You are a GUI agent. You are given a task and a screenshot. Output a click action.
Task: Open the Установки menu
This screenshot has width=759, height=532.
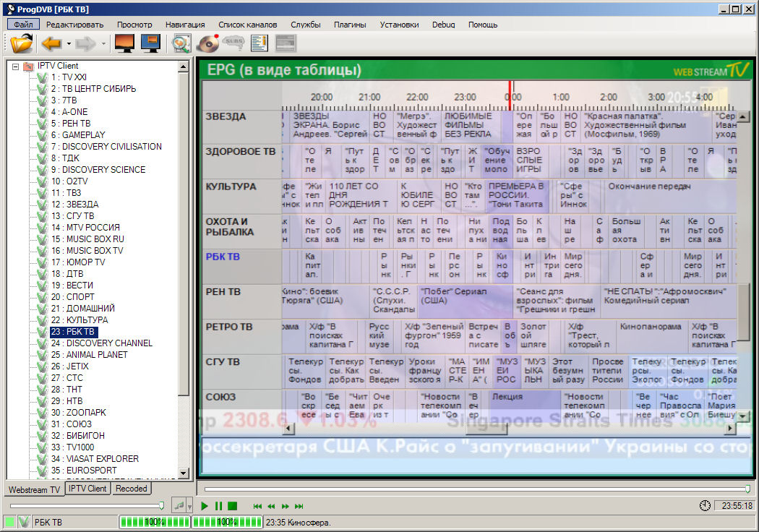(x=399, y=24)
